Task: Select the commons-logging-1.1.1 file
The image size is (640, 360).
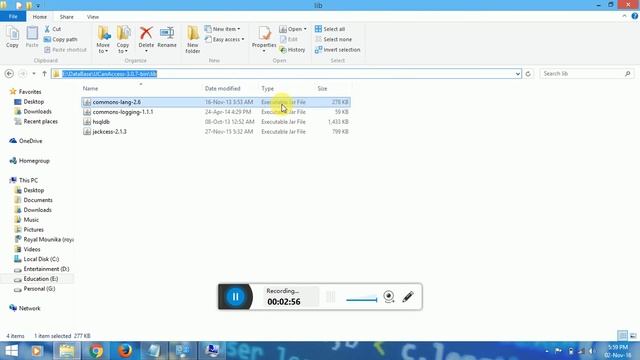Action: [216, 112]
